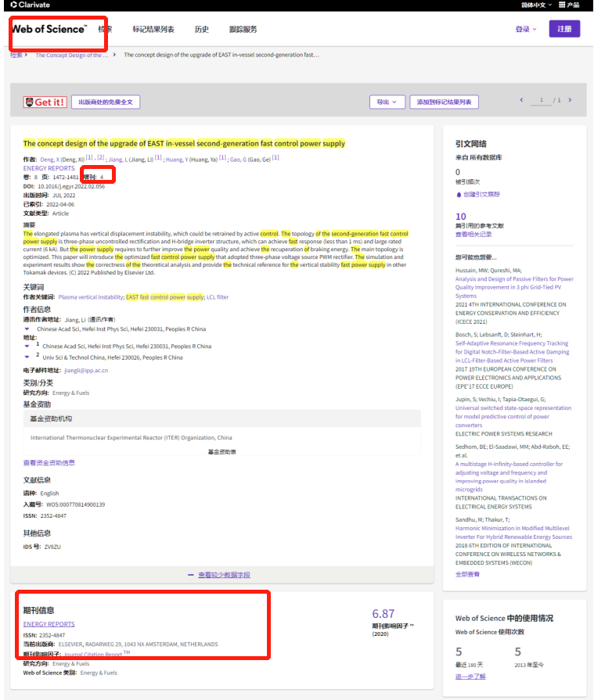Expand the corresponding author address arrow
This screenshot has height=700, width=605.
pos(27,329)
